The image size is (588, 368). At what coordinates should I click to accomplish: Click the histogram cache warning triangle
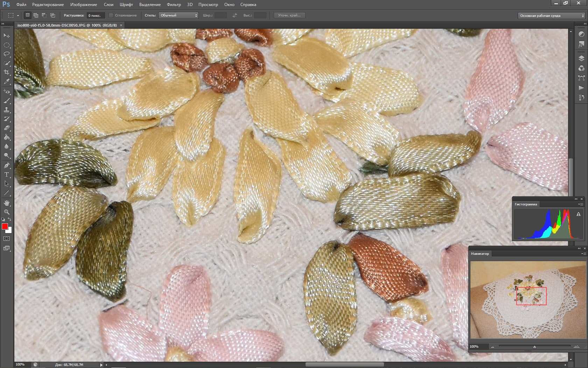pos(579,214)
